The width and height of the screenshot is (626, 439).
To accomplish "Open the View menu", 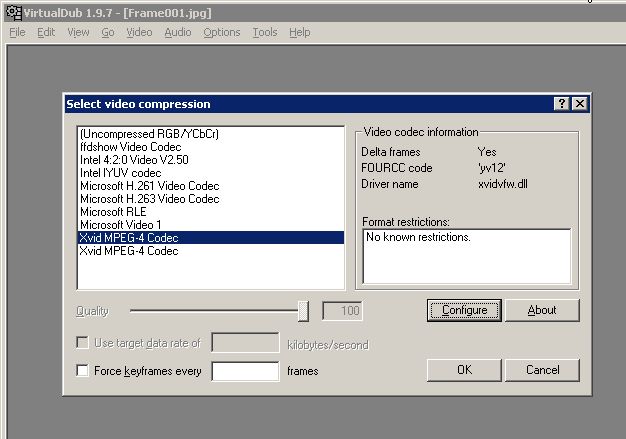I will [78, 32].
